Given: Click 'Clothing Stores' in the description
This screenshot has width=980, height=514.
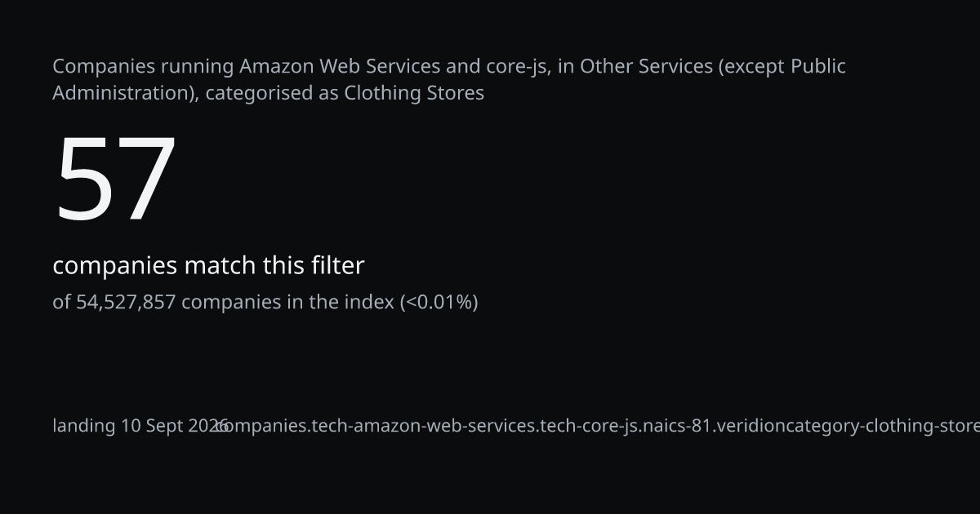Looking at the screenshot, I should (414, 93).
